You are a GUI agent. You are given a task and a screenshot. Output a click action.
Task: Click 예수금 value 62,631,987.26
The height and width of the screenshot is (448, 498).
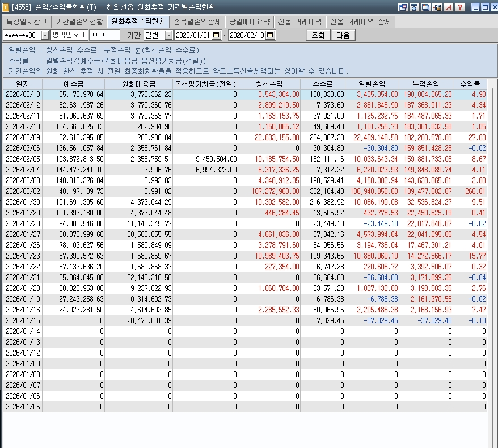click(81, 105)
